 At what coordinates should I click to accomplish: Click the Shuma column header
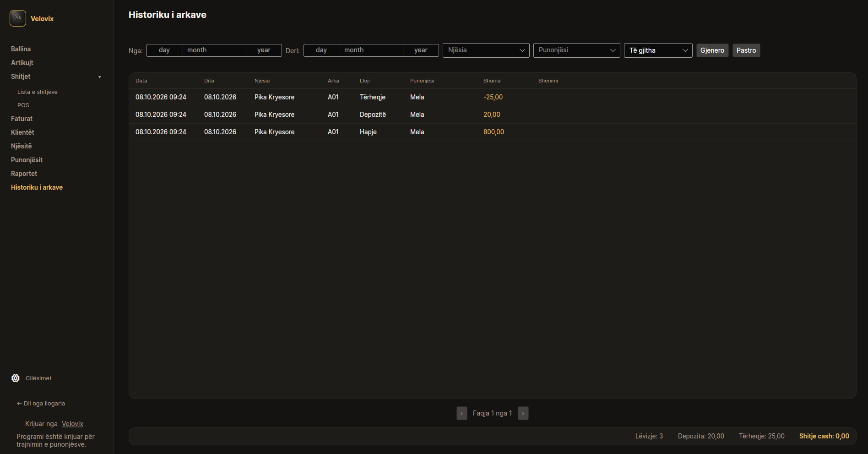pos(492,81)
